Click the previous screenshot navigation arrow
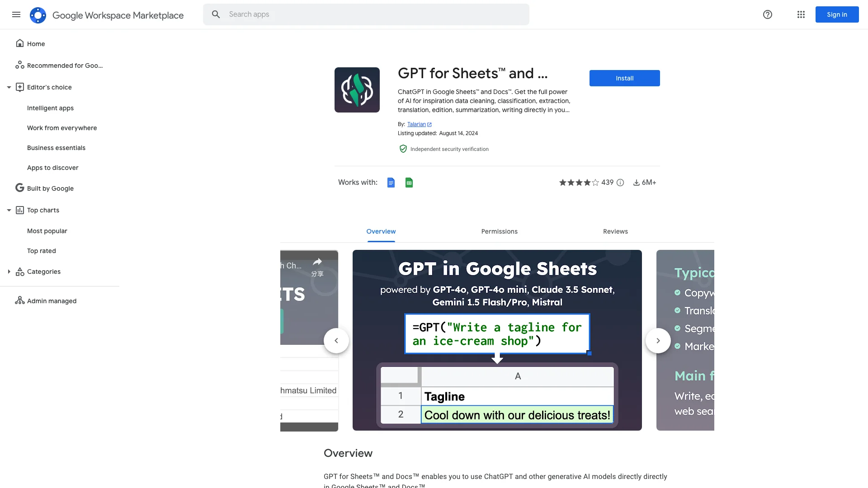Image resolution: width=868 pixels, height=488 pixels. 336,340
